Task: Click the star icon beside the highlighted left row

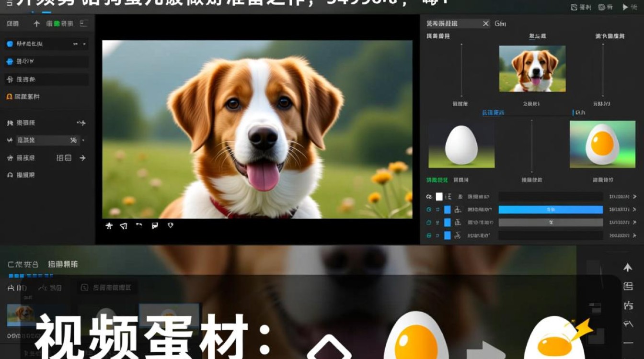Action: tap(10, 140)
